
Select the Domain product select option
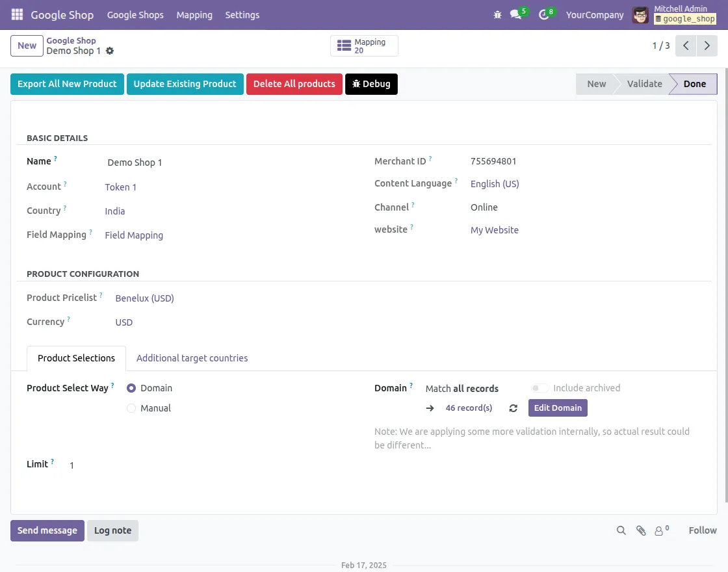pyautogui.click(x=131, y=388)
